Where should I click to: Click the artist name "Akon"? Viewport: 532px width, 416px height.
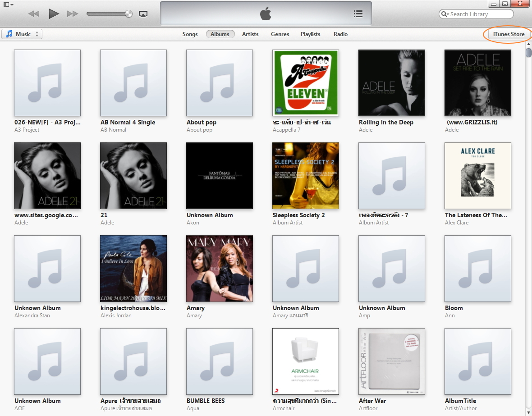(193, 223)
